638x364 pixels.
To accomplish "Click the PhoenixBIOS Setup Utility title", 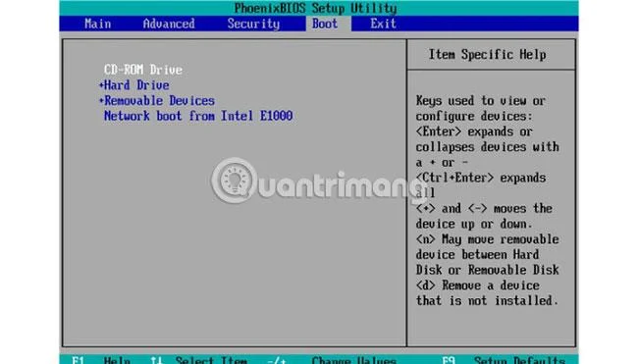I will coord(315,8).
